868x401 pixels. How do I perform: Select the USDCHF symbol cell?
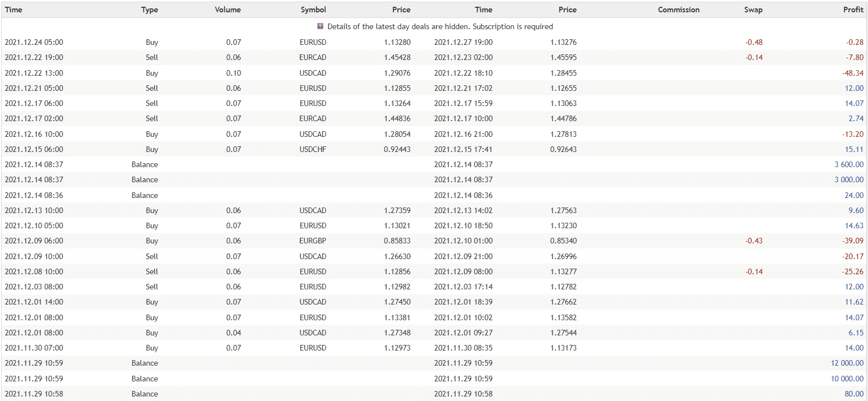[313, 149]
